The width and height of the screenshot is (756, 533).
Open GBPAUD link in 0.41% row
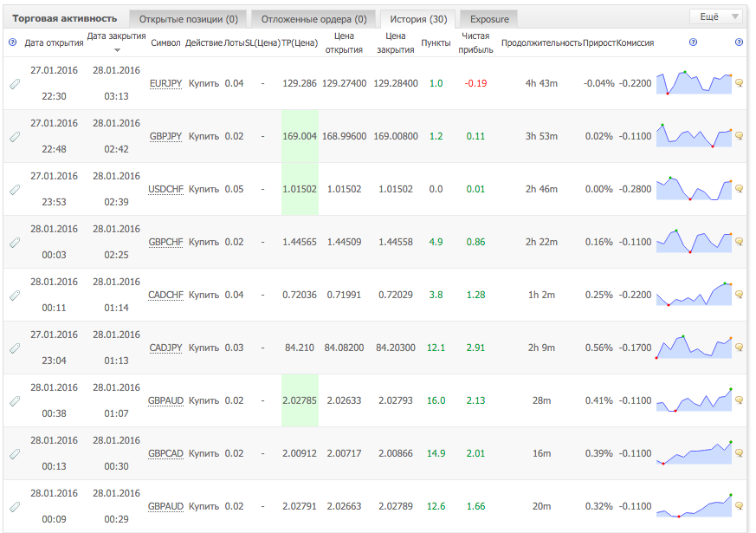166,400
